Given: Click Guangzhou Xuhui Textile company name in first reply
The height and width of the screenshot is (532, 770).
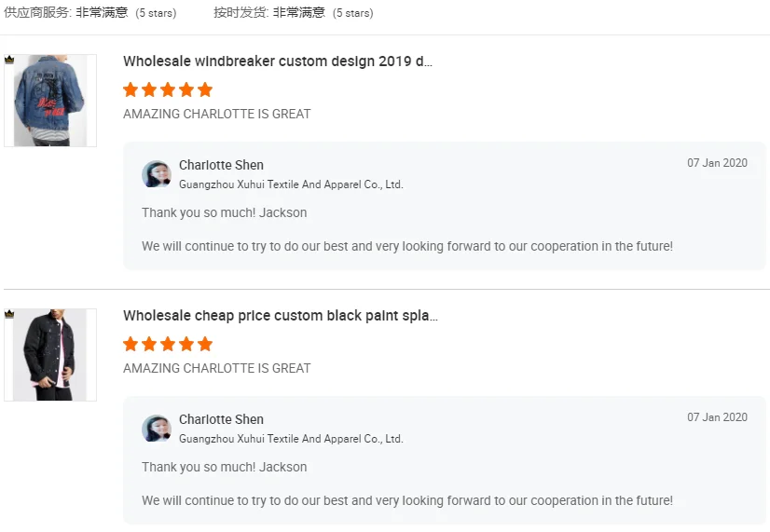Looking at the screenshot, I should [x=291, y=184].
